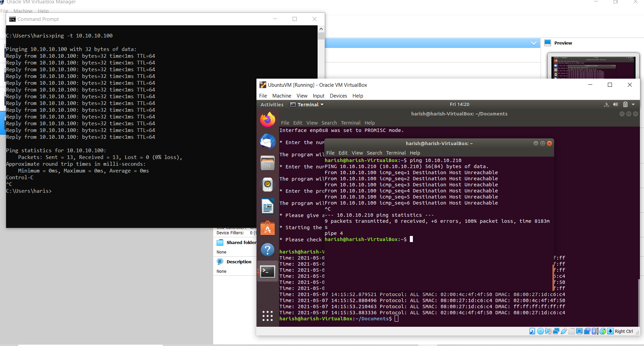Open Ubuntu system menu dropdown arrow
Viewport: 644px width, 346px height.
coord(633,105)
